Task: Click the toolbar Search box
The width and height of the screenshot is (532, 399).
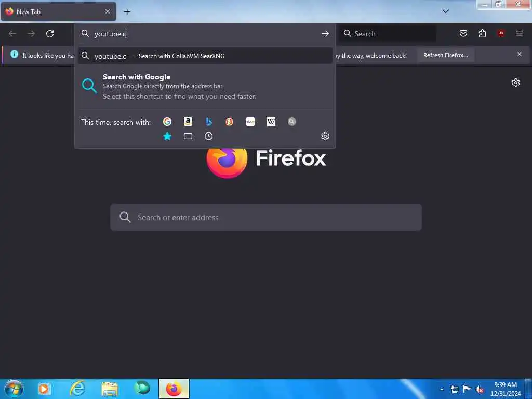Action: click(x=388, y=34)
